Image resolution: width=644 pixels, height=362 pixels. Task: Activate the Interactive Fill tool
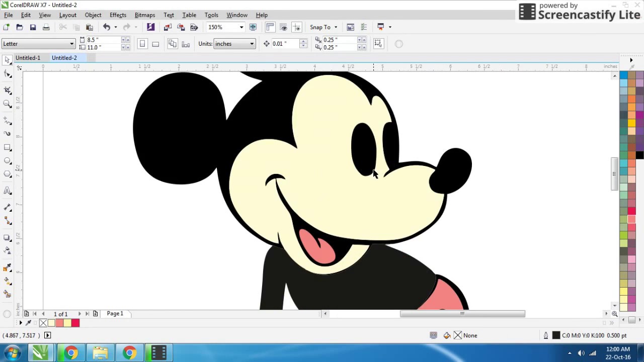point(8,281)
